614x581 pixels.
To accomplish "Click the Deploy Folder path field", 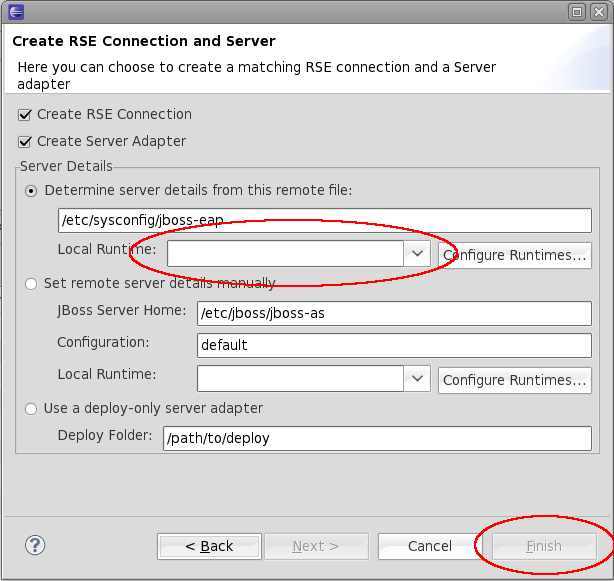I will coord(377,438).
